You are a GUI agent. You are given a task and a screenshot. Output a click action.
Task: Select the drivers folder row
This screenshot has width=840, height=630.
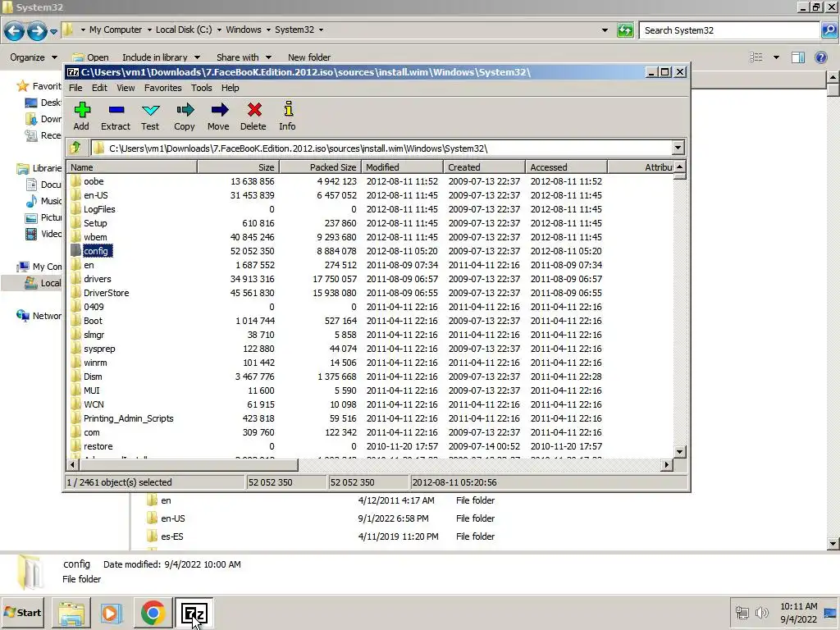(370, 279)
